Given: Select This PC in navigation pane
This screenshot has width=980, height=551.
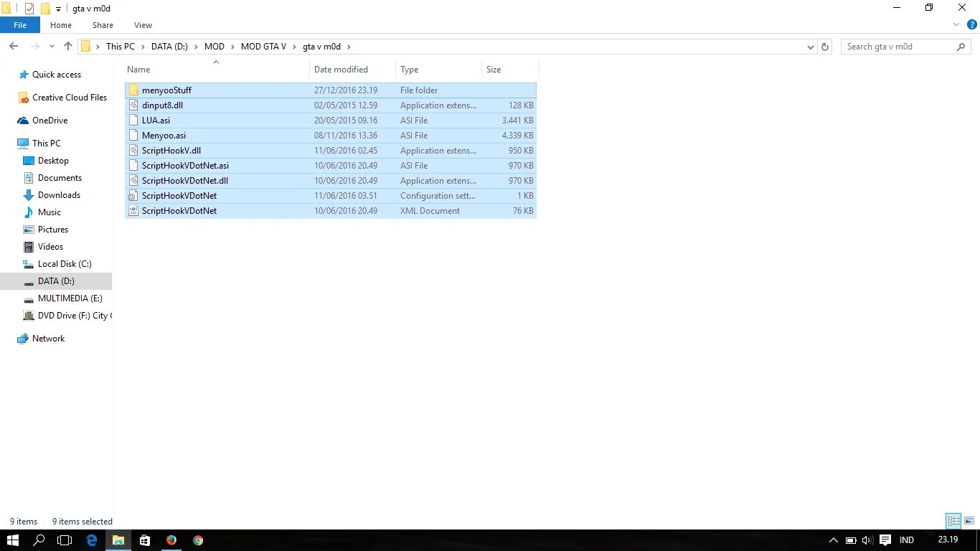Looking at the screenshot, I should (x=47, y=143).
